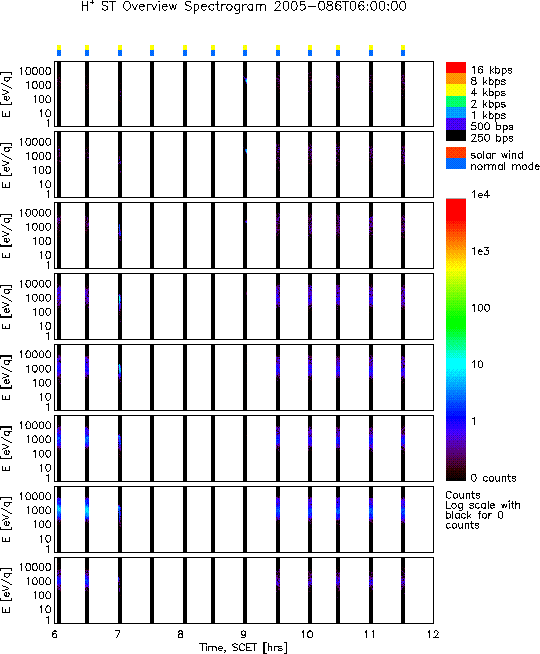Click the hour 12 tick label
Viewport: 540px width, 654px height.
pyautogui.click(x=433, y=634)
